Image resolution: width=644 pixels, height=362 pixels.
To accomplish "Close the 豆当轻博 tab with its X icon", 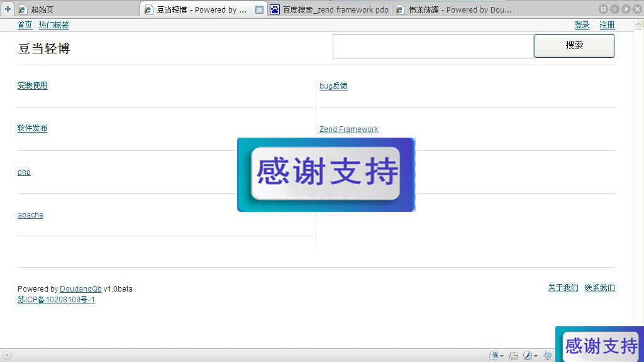I will coord(259,9).
